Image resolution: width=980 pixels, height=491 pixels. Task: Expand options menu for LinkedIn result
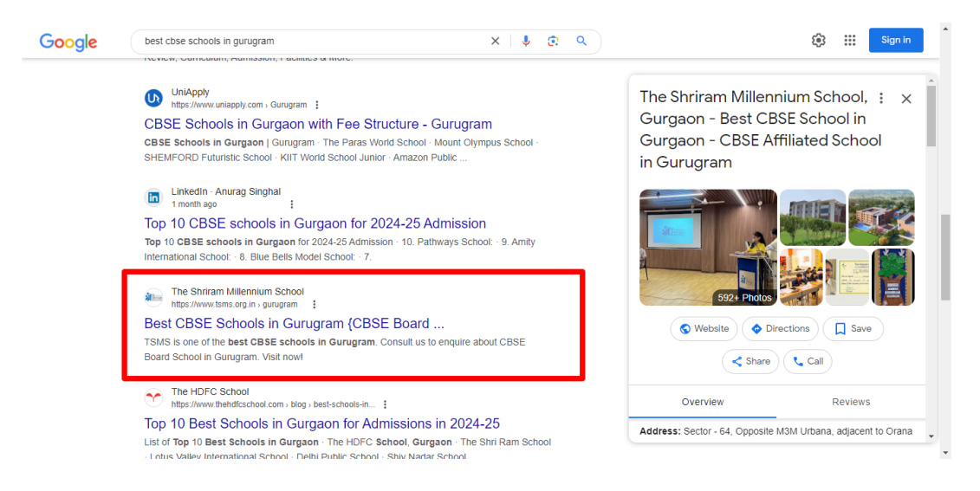292,204
